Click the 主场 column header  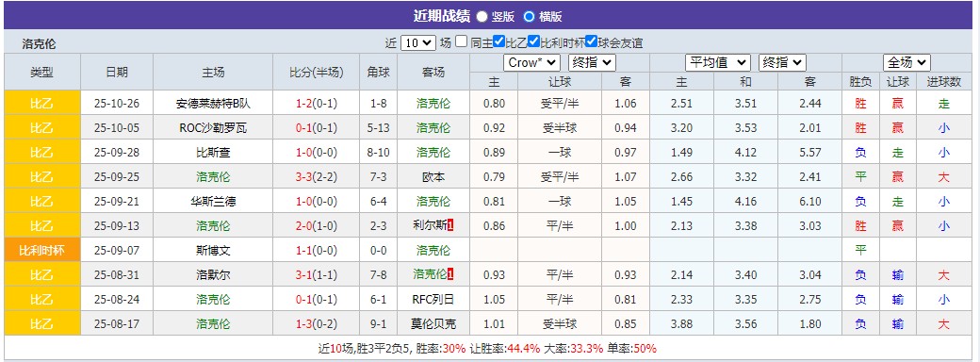coord(213,72)
